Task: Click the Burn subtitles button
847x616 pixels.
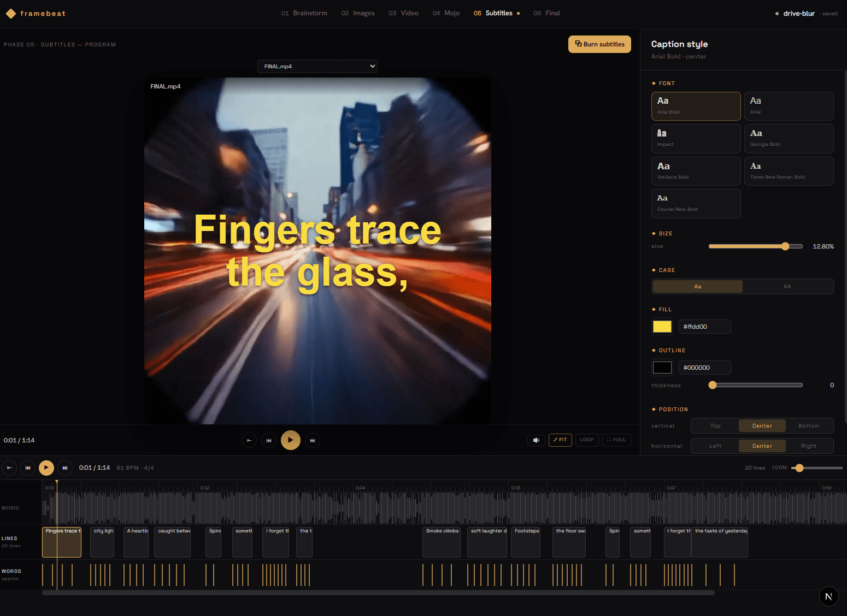Action: (x=599, y=44)
